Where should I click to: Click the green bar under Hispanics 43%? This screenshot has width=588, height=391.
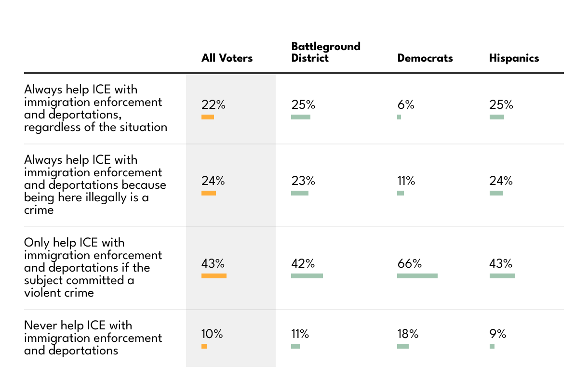pyautogui.click(x=502, y=276)
